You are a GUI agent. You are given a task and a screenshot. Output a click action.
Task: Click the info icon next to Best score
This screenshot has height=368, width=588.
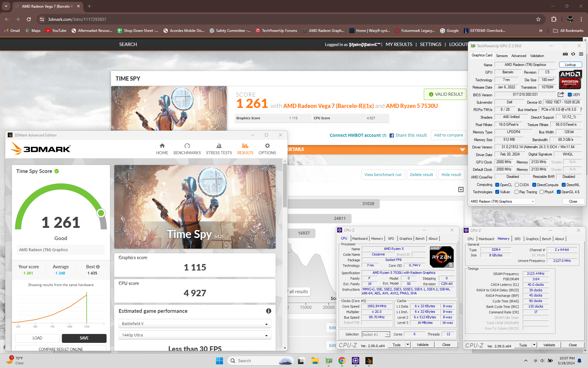click(x=98, y=267)
